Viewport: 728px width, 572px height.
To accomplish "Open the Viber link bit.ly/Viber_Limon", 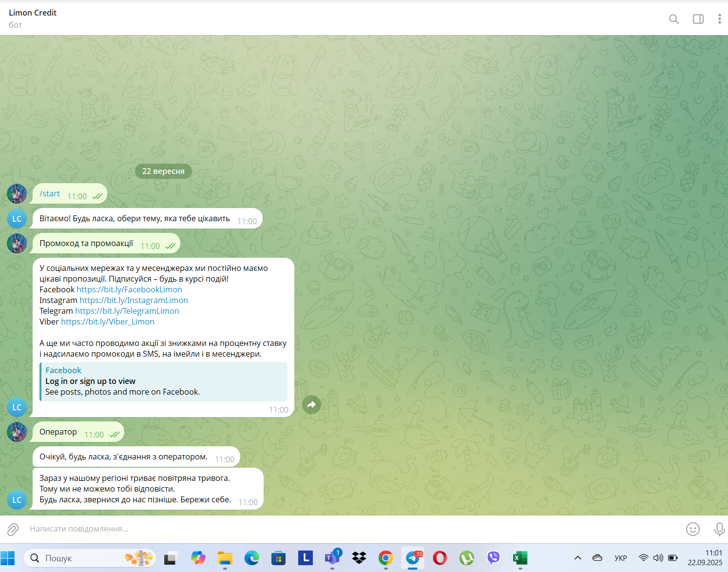I will click(108, 322).
